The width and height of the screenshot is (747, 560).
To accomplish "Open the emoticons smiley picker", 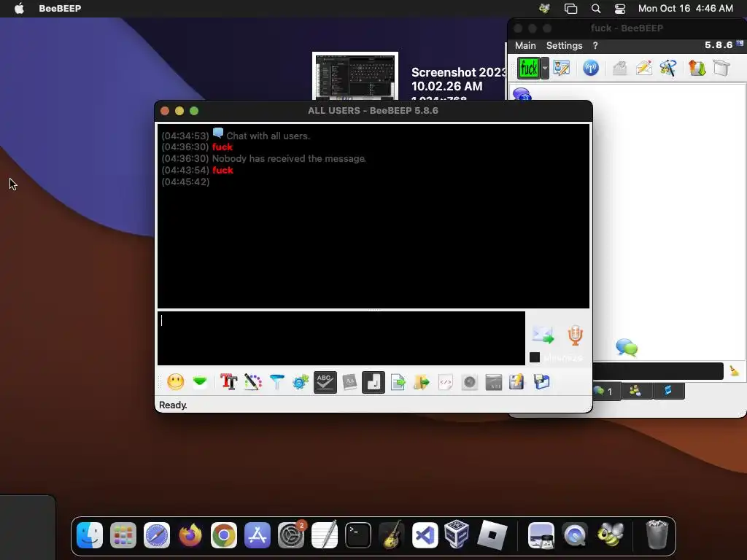I will pyautogui.click(x=175, y=382).
